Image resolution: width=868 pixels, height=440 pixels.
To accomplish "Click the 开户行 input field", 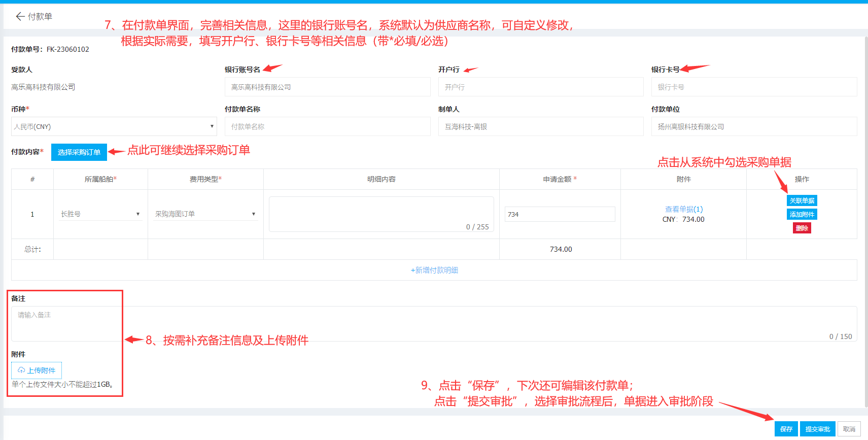I will pyautogui.click(x=541, y=87).
